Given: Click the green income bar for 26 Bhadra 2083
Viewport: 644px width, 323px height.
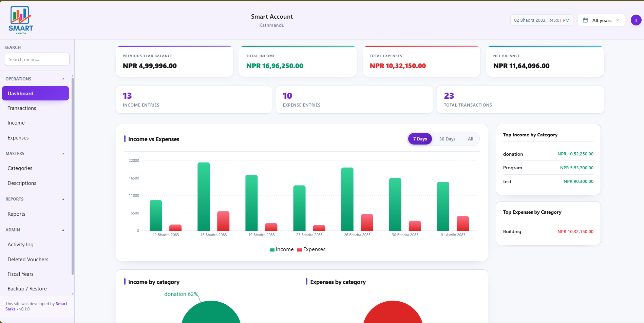Looking at the screenshot, I should click(x=347, y=199).
